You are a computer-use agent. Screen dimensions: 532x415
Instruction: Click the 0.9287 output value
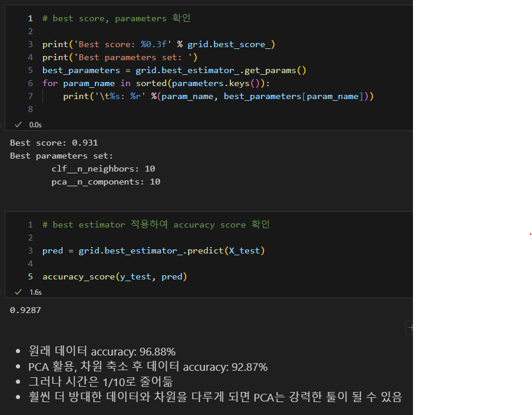(x=25, y=310)
